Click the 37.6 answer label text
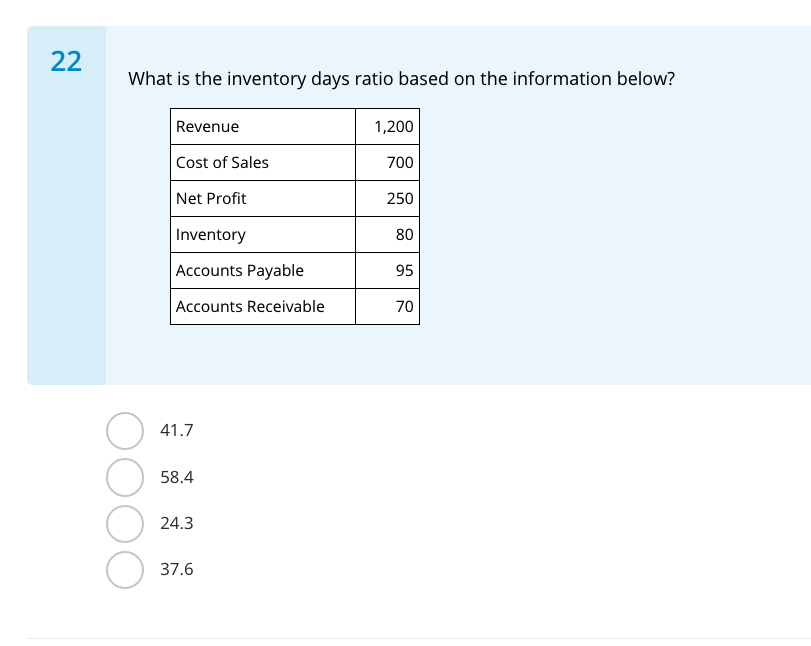Screen dimensions: 811x646 coord(177,570)
